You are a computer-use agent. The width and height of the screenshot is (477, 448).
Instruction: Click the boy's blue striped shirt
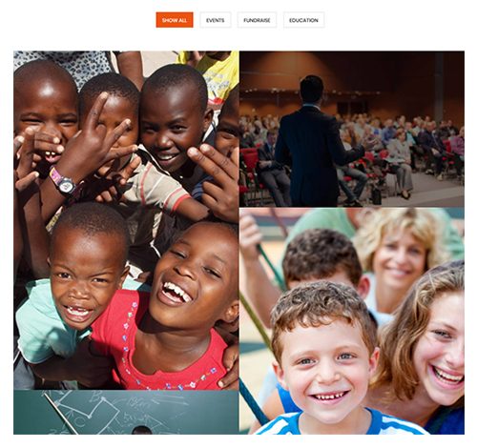[341, 422]
